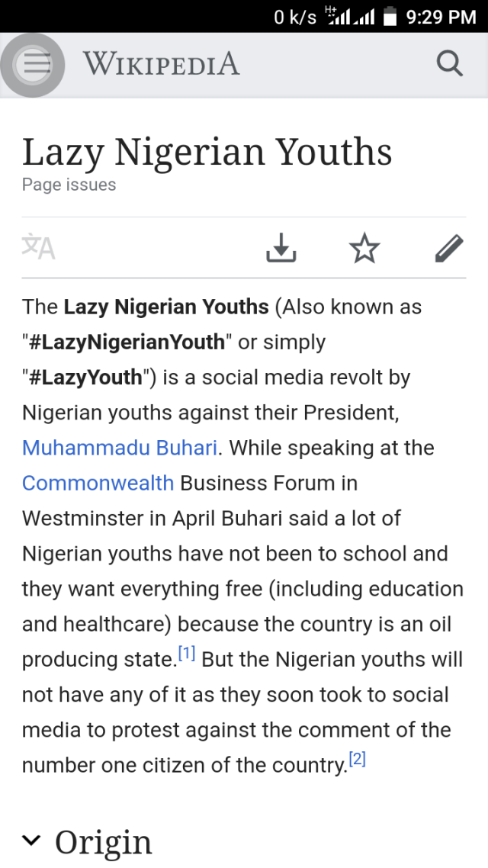Download the article using download icon

point(281,248)
